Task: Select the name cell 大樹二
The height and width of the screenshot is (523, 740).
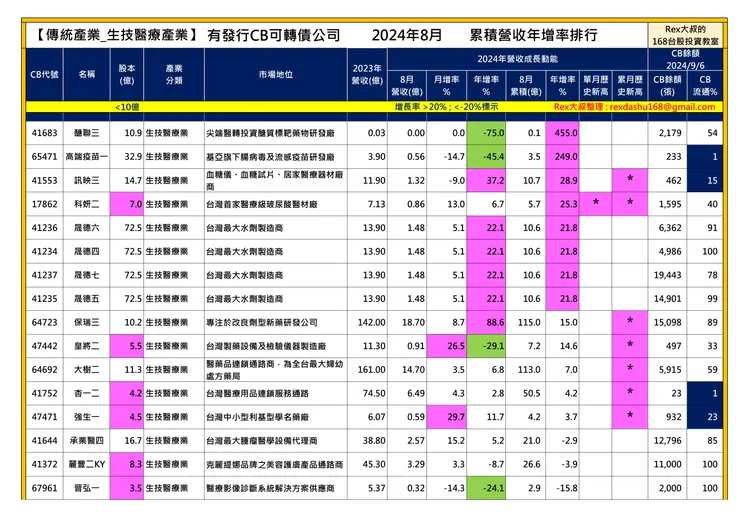Action: click(x=87, y=370)
